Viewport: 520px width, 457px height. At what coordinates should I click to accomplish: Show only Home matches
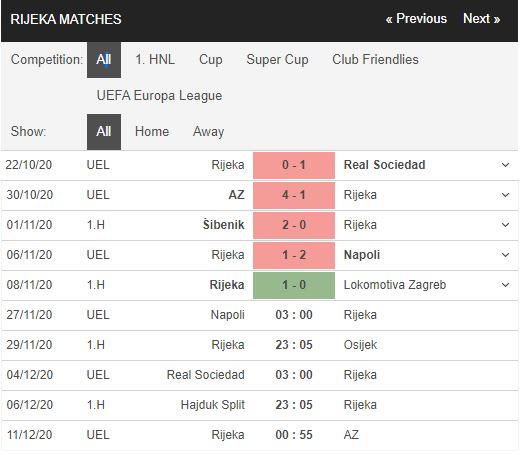tap(152, 132)
